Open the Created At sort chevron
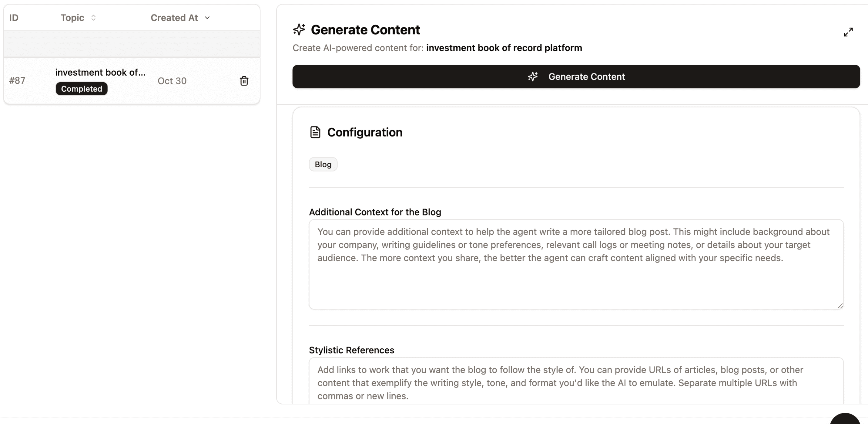This screenshot has width=868, height=424. pos(207,18)
